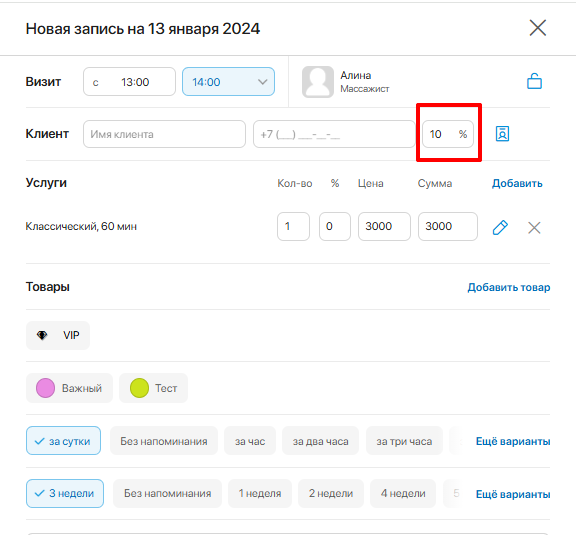Focus the Имя клиента input field
The image size is (576, 535).
(x=164, y=134)
